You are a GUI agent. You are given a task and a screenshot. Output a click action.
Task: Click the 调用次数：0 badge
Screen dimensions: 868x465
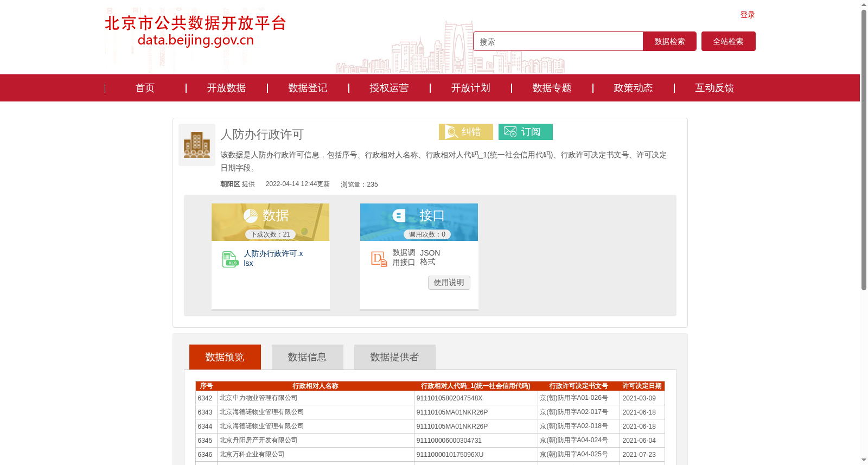(x=427, y=234)
